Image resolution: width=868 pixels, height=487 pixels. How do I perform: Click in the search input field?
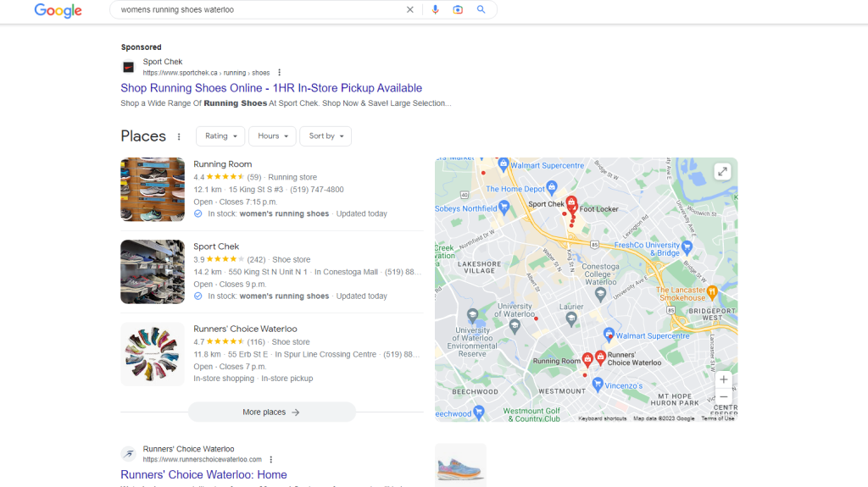pos(254,10)
